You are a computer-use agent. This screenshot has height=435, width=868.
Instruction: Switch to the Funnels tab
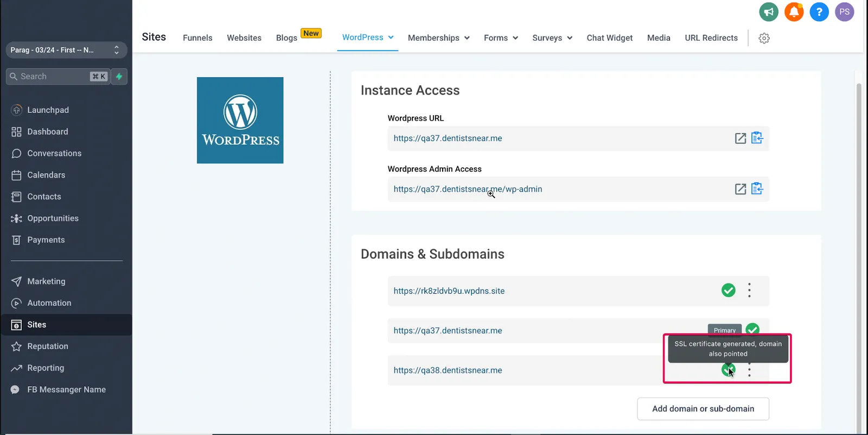coord(197,38)
